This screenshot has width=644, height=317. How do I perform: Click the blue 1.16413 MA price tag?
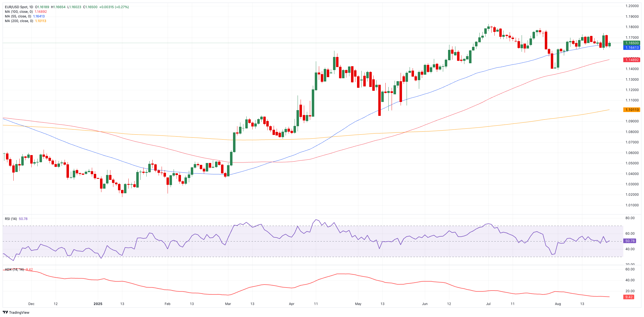click(632, 48)
